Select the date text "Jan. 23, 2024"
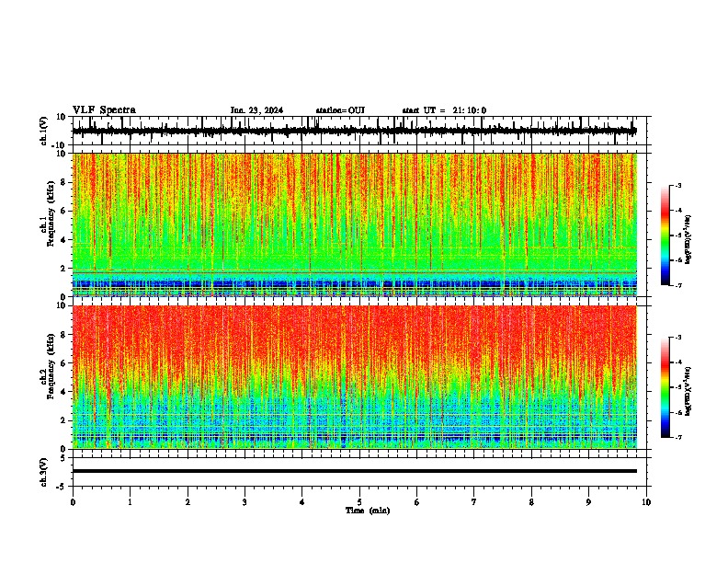This screenshot has width=728, height=563. (x=256, y=110)
